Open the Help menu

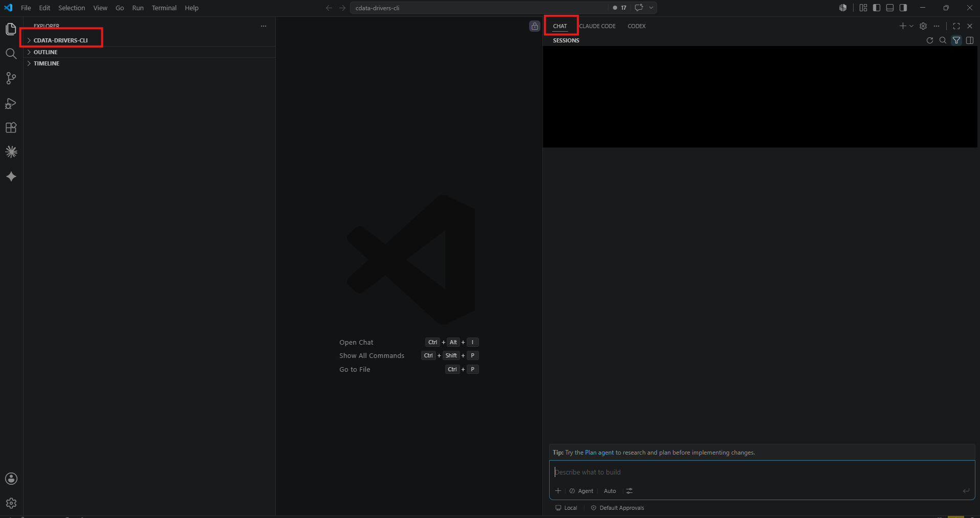(191, 8)
